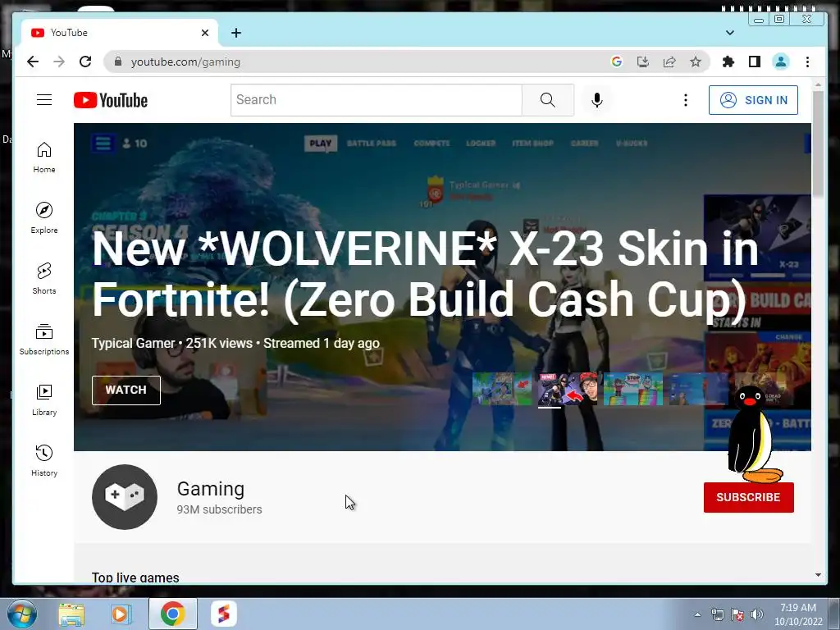Open the S app in the taskbar
840x630 pixels.
pyautogui.click(x=224, y=614)
